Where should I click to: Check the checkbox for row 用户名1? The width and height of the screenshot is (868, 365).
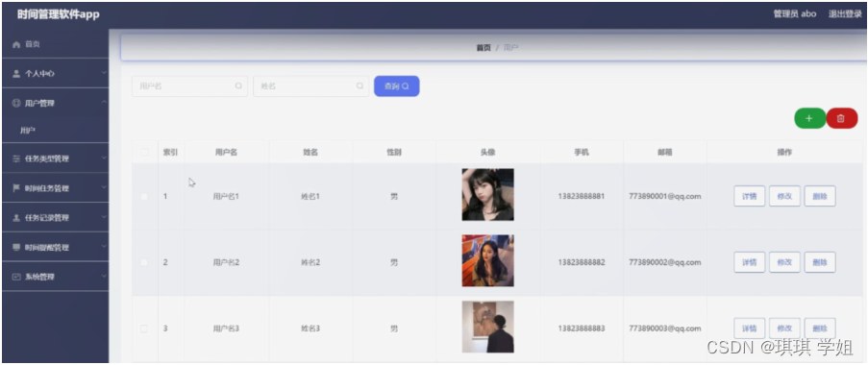coord(144,196)
